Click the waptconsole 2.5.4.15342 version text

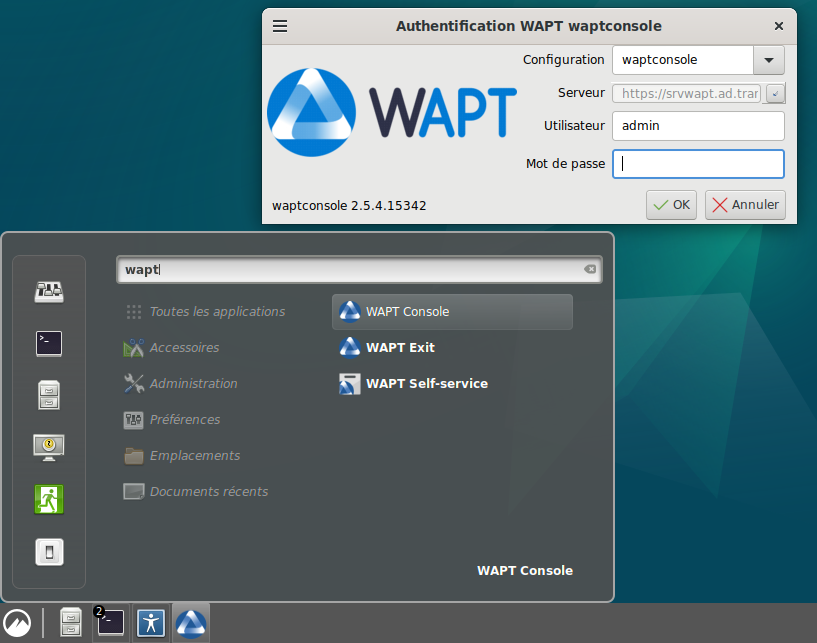tap(349, 206)
